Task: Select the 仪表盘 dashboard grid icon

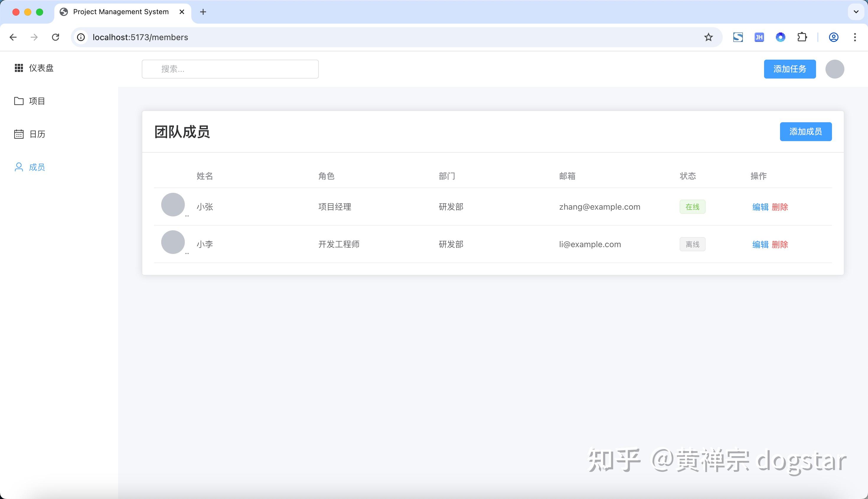Action: 19,68
